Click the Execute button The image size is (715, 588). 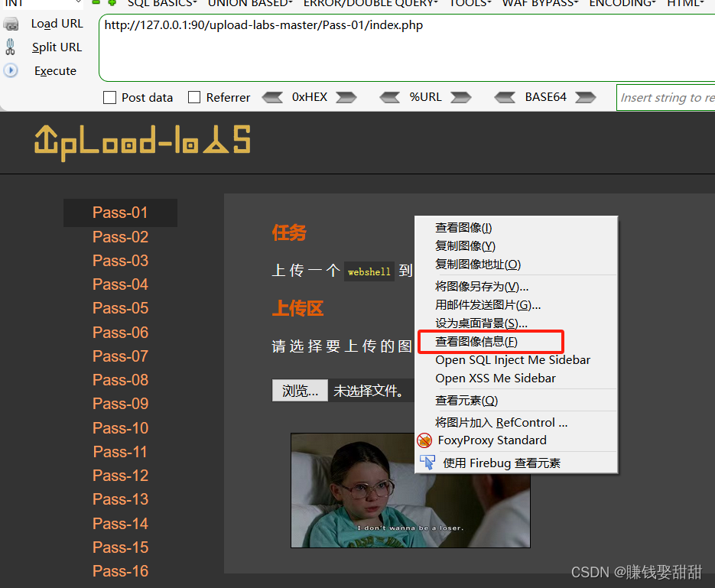coord(55,70)
